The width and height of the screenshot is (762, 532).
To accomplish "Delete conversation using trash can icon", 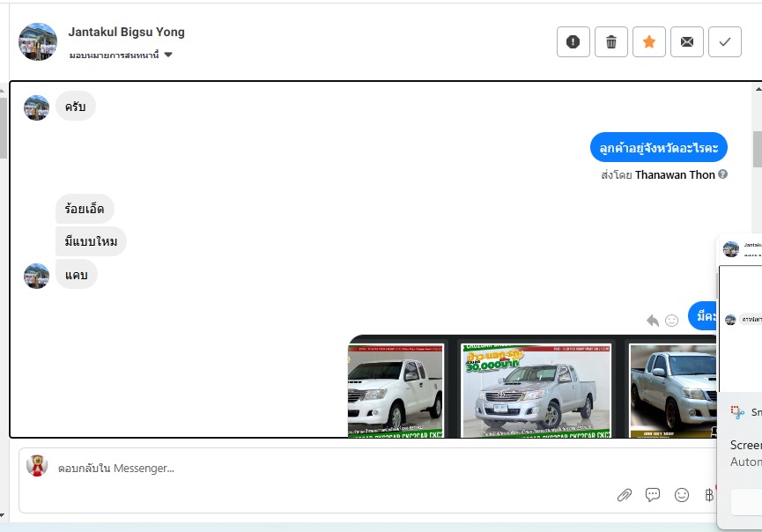I will pyautogui.click(x=610, y=41).
